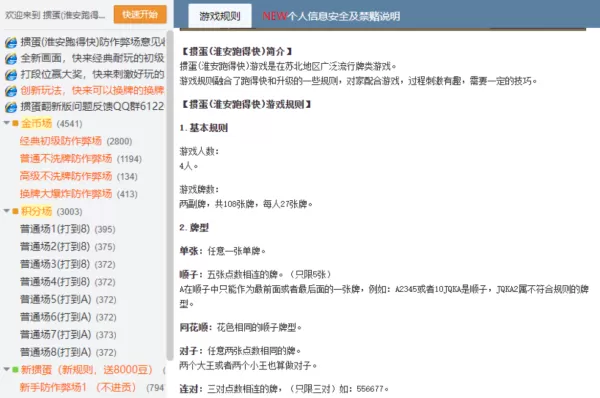Viewport: 600px width, 398px height.
Task: Switch to the 游戏规则 tab
Action: 220,16
